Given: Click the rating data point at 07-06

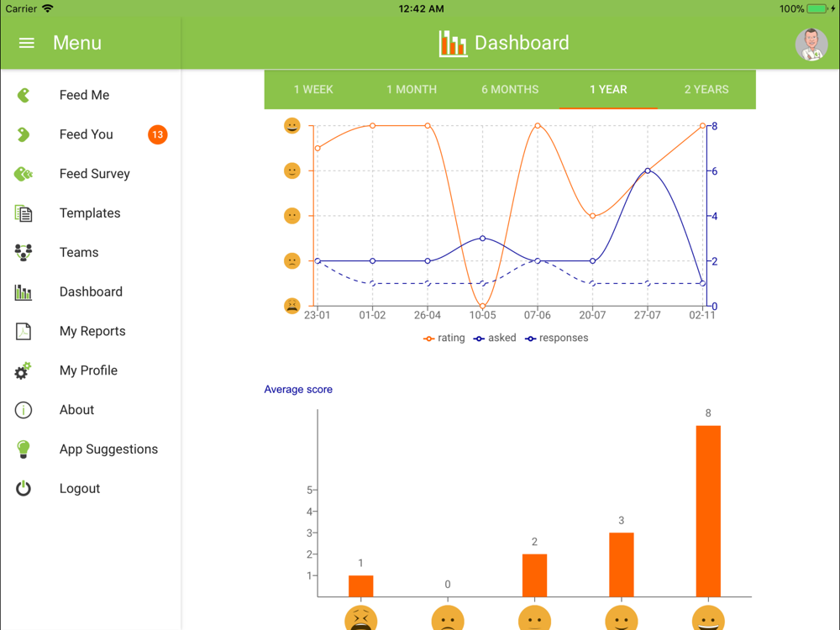Looking at the screenshot, I should (538, 126).
